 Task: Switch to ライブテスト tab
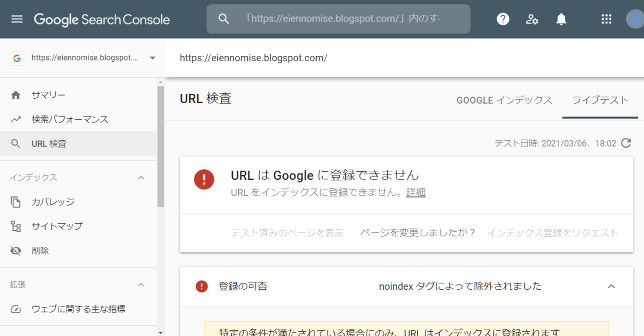600,100
